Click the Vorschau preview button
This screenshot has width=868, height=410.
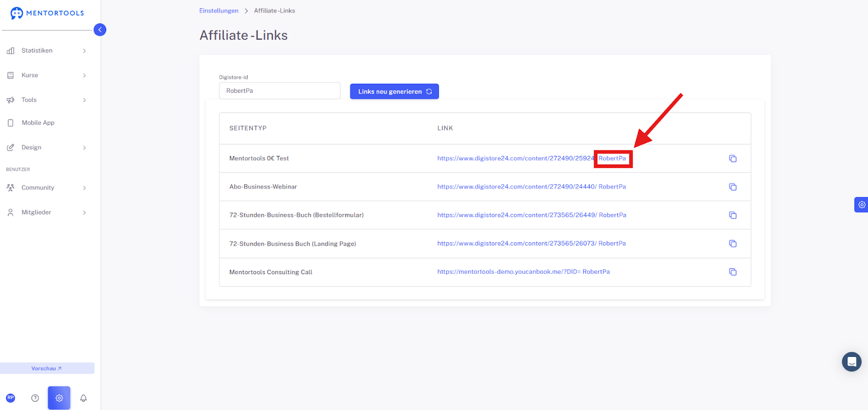[x=47, y=368]
